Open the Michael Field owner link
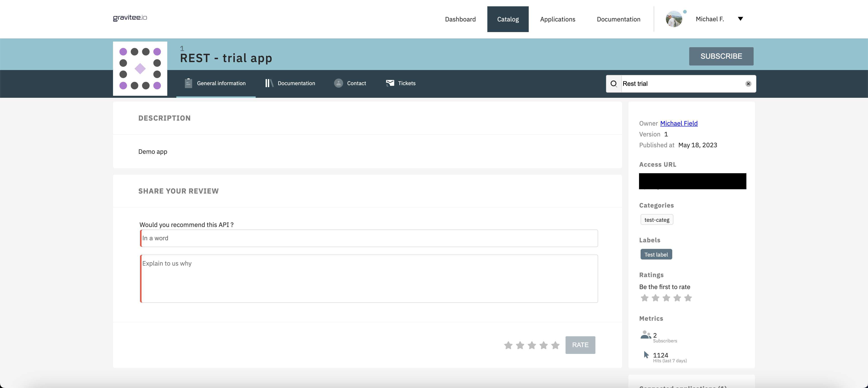The height and width of the screenshot is (388, 868). point(679,123)
